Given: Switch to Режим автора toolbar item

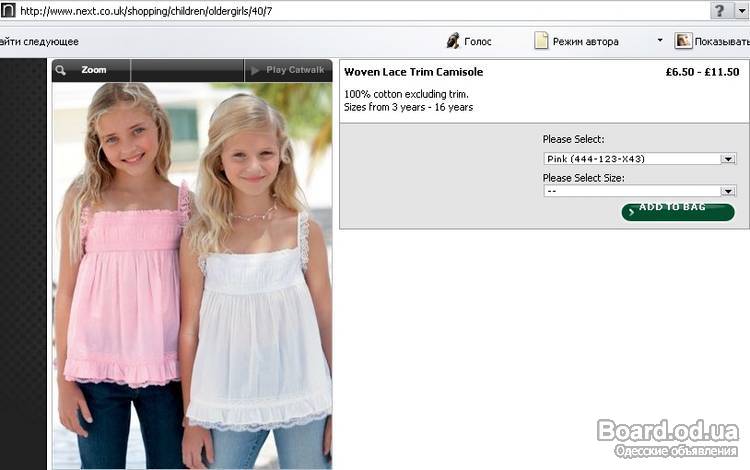Looking at the screenshot, I should tap(585, 41).
